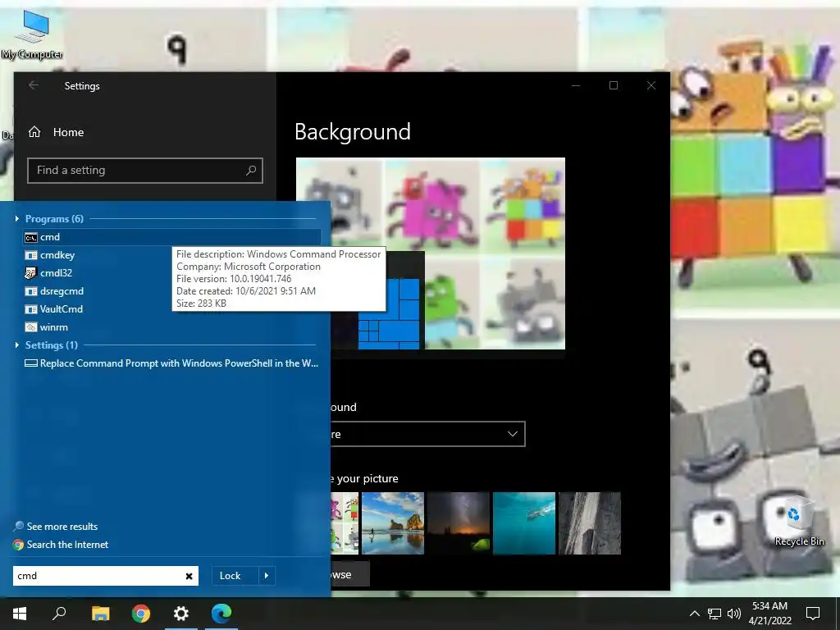This screenshot has height=630, width=840.
Task: Clear the cmd search box text
Action: pos(189,576)
